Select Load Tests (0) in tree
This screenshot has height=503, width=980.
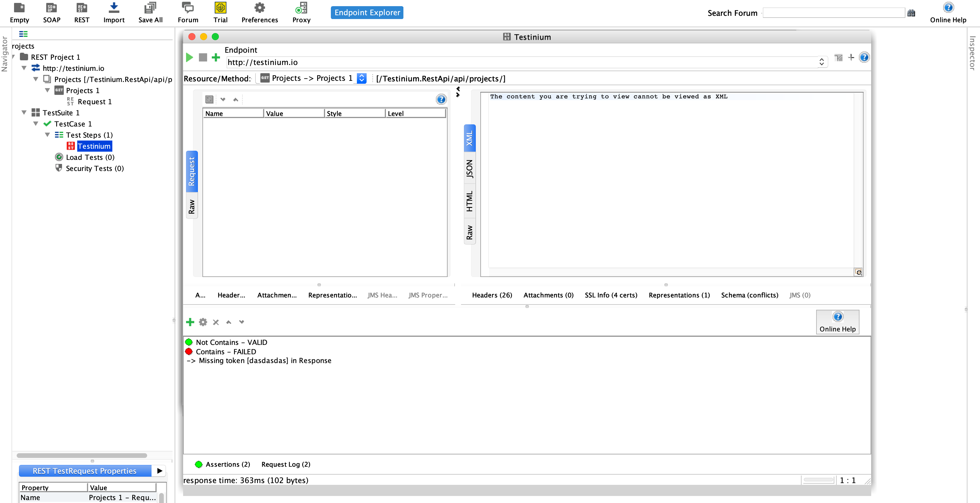90,157
